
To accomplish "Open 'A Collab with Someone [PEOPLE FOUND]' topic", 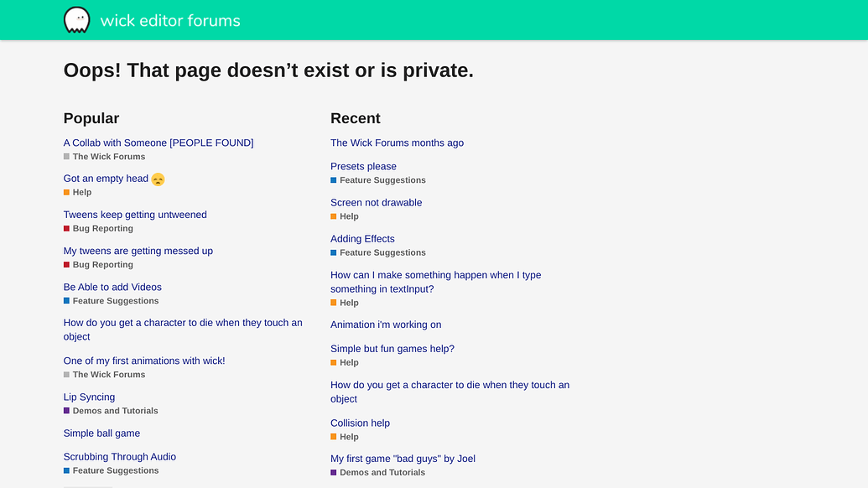I will (x=159, y=143).
